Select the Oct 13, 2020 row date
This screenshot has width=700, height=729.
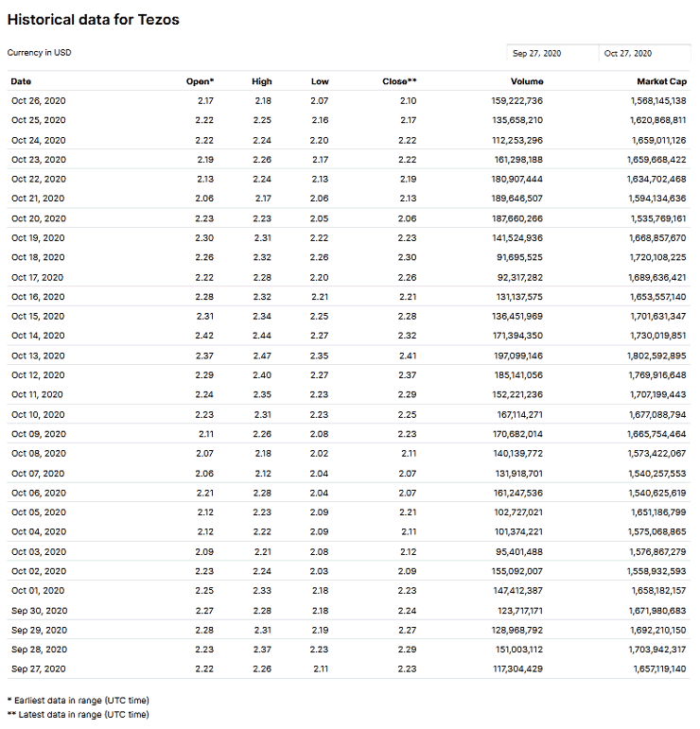tap(38, 356)
